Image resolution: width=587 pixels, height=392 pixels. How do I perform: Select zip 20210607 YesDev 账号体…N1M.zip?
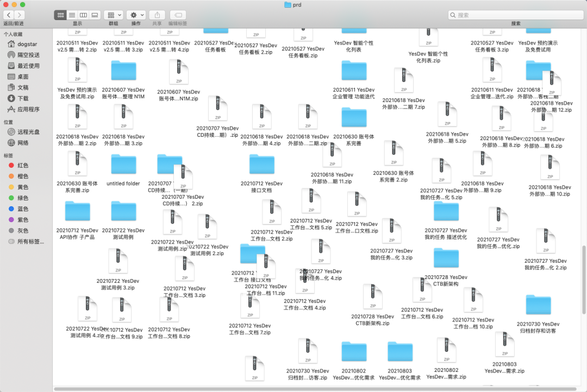tap(179, 72)
